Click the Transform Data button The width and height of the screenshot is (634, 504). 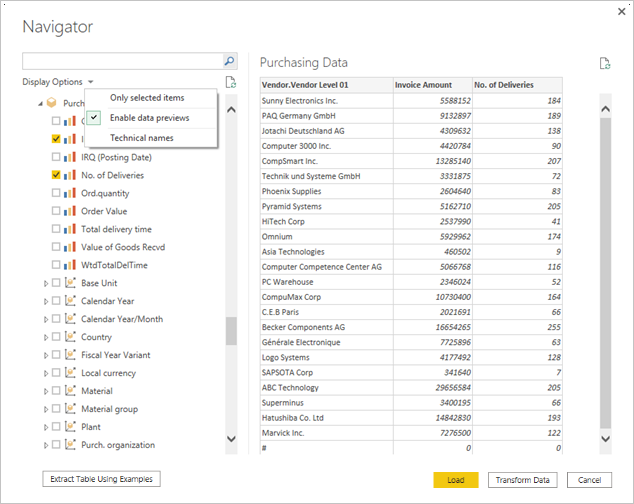[522, 480]
